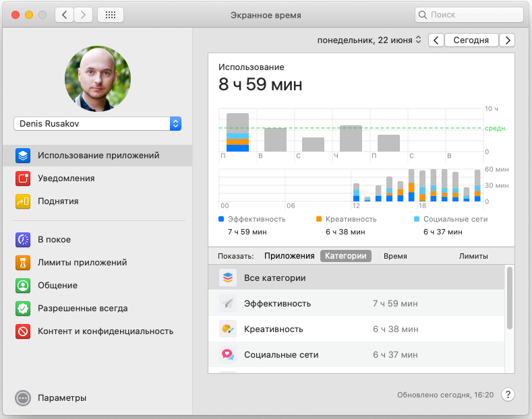Go back with the toolbar back arrow

click(x=65, y=15)
